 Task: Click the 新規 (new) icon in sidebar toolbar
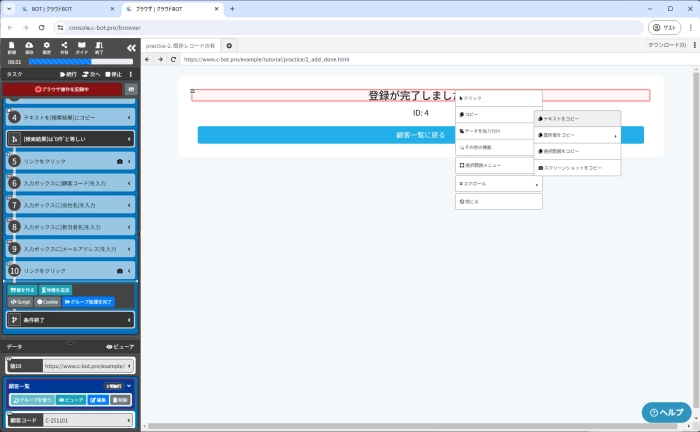(11, 47)
